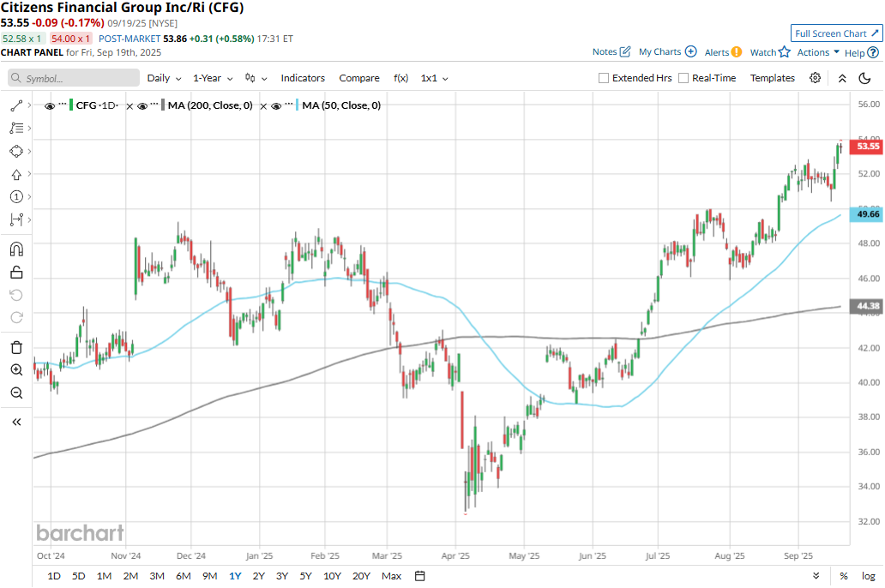Image resolution: width=885 pixels, height=588 pixels.
Task: Zoom out using the magnifier minus icon
Action: pyautogui.click(x=16, y=393)
